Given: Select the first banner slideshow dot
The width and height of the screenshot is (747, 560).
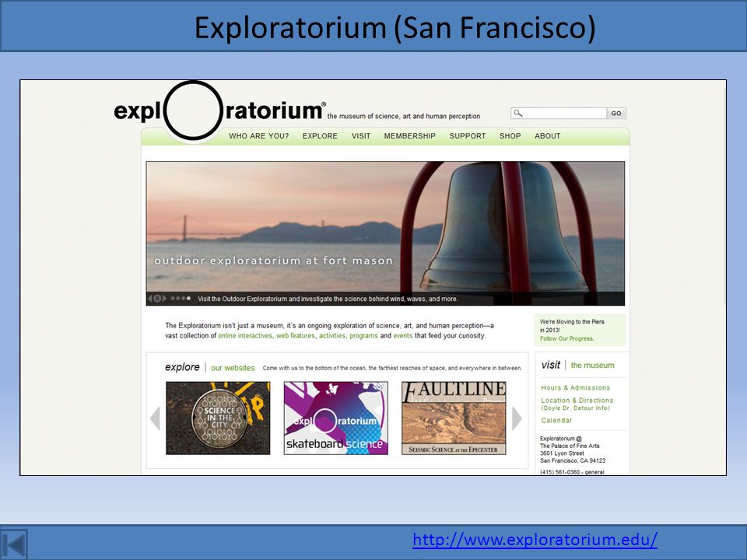Looking at the screenshot, I should 173,299.
